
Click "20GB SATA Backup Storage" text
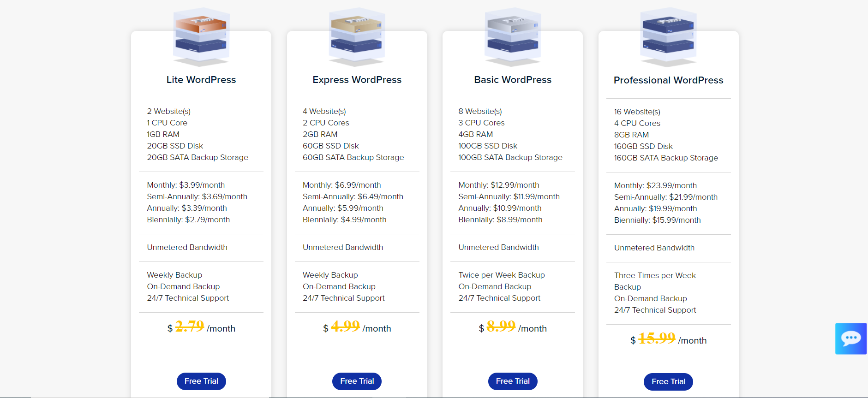click(198, 157)
